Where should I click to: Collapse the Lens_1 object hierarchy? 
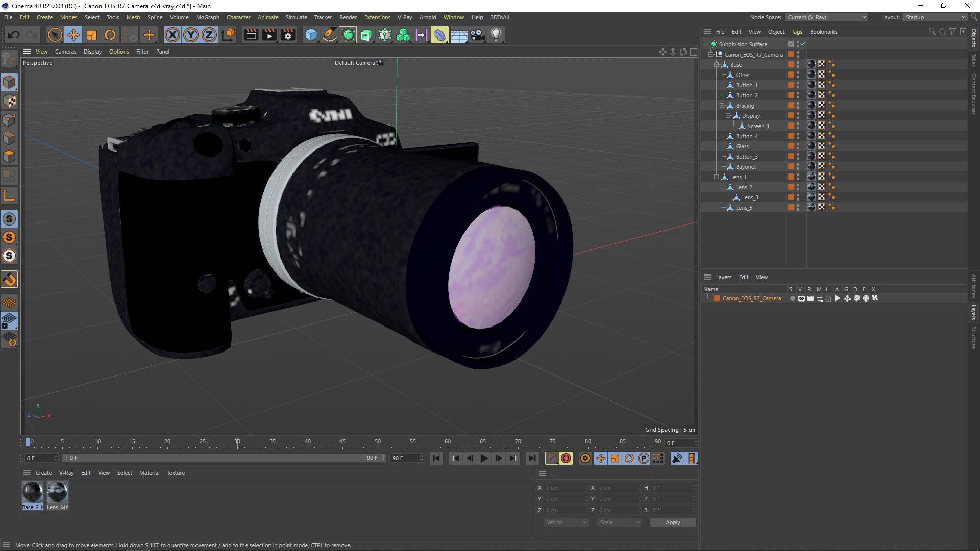point(716,177)
